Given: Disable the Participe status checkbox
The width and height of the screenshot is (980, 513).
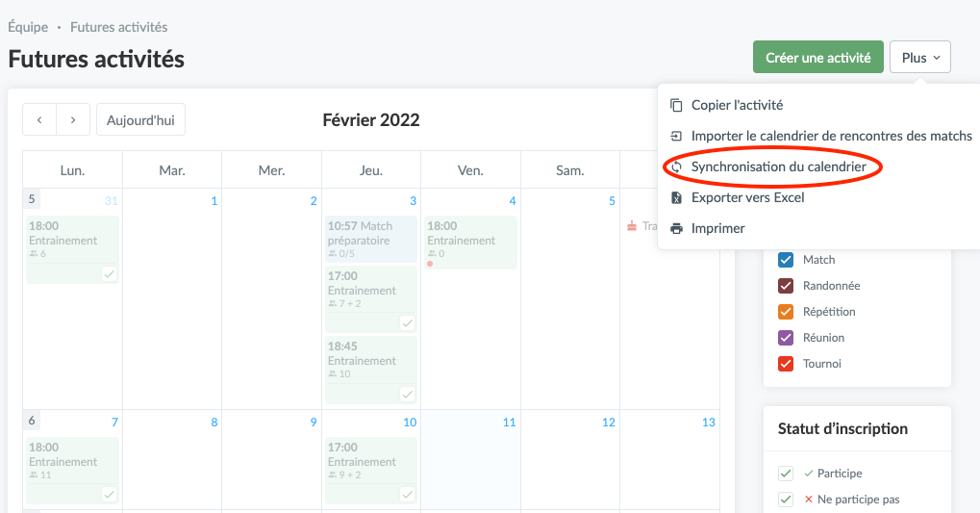Looking at the screenshot, I should tap(786, 474).
